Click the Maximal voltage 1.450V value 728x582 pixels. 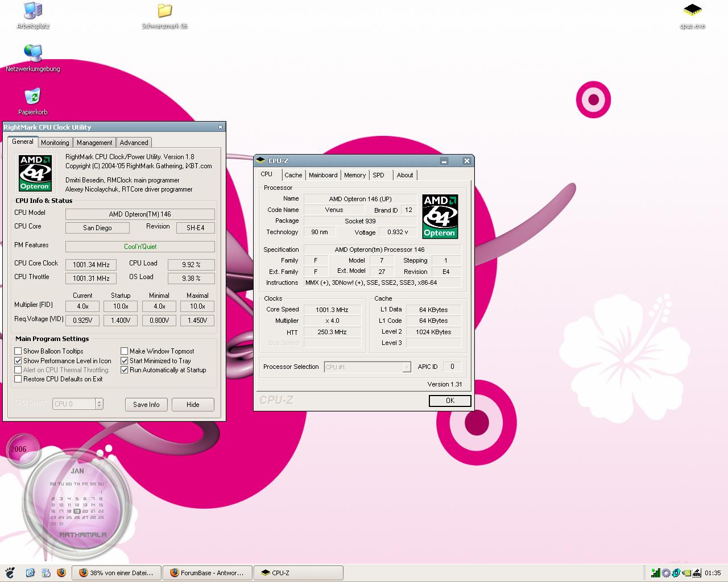197,321
